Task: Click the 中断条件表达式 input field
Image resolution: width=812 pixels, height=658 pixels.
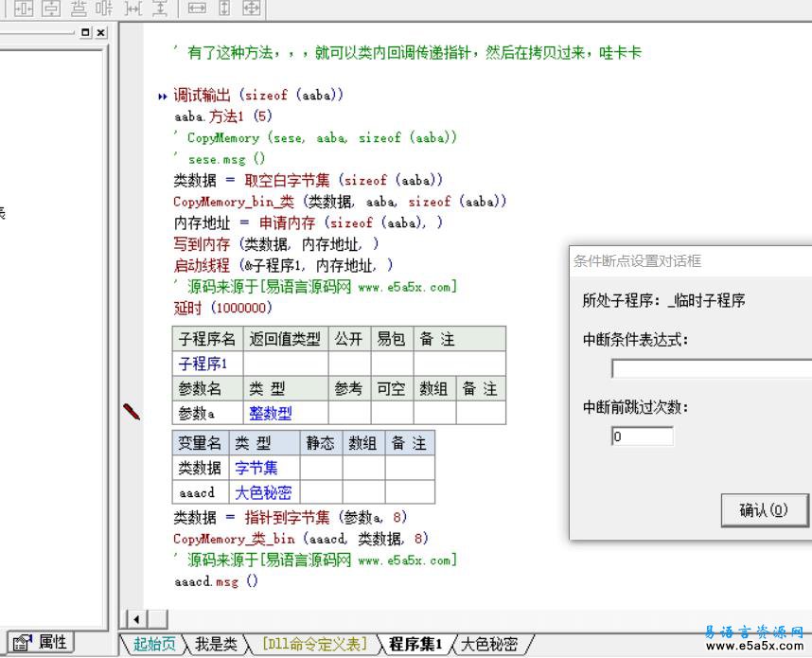Action: coord(712,368)
